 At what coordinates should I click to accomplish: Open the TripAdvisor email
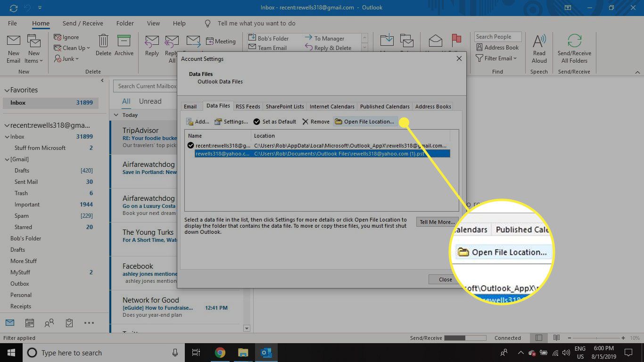(x=144, y=138)
